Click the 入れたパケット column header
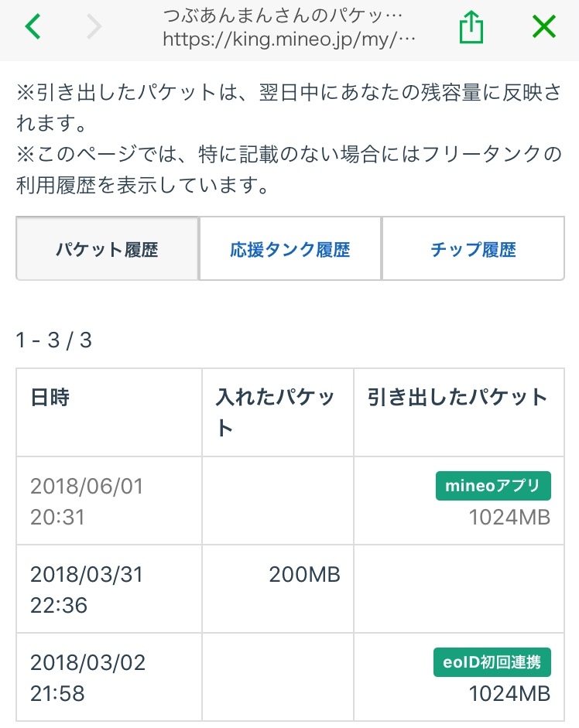This screenshot has height=728, width=579. click(276, 412)
